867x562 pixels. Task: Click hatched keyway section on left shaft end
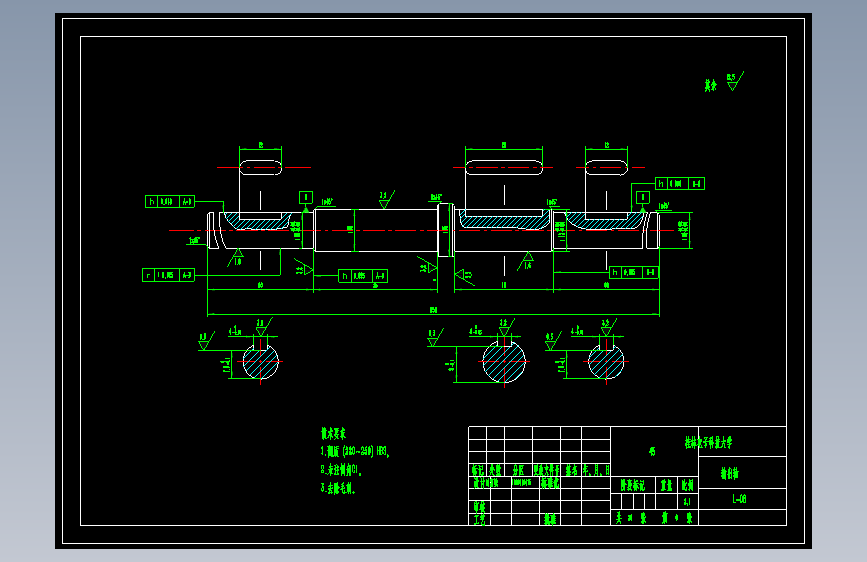(258, 221)
